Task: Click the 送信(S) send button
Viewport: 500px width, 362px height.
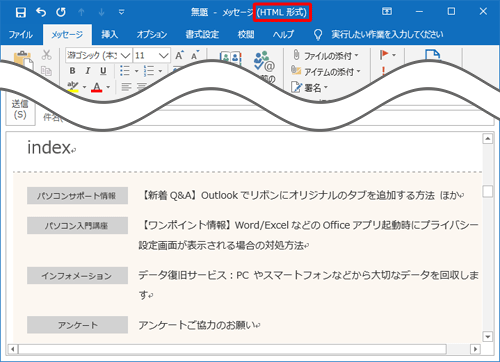Action: pyautogui.click(x=20, y=109)
